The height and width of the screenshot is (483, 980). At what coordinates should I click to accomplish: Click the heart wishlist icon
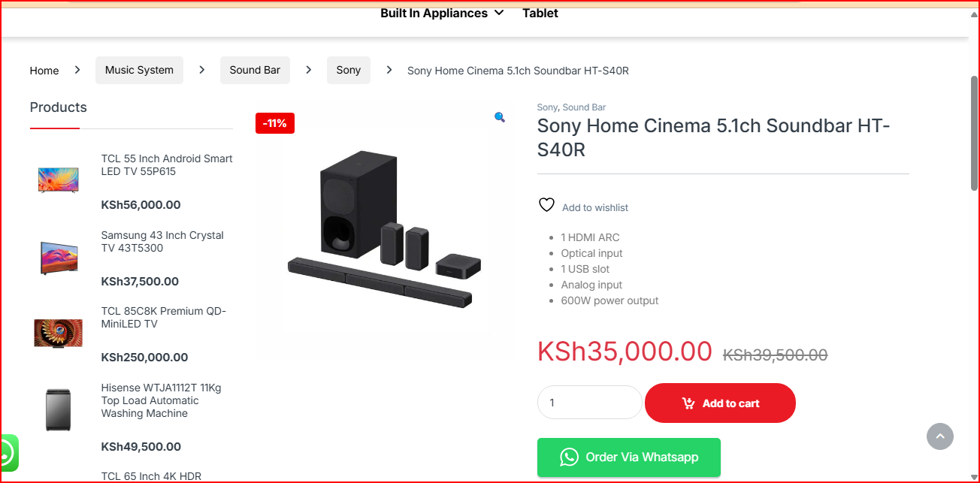[x=546, y=205]
